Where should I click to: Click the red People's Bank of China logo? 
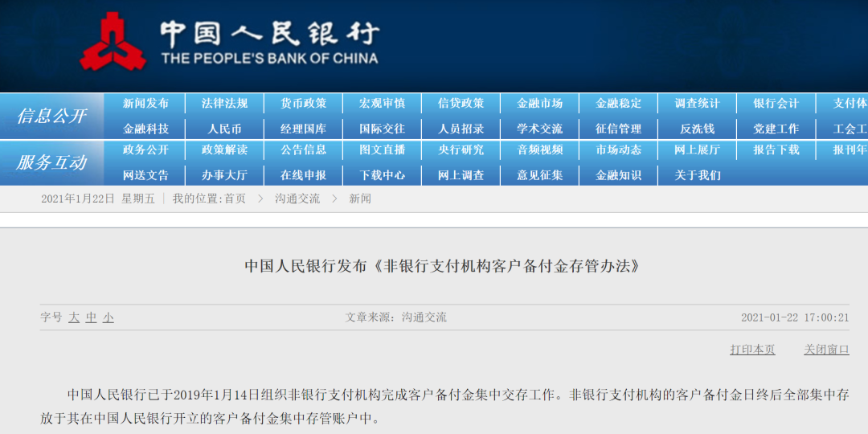click(113, 42)
